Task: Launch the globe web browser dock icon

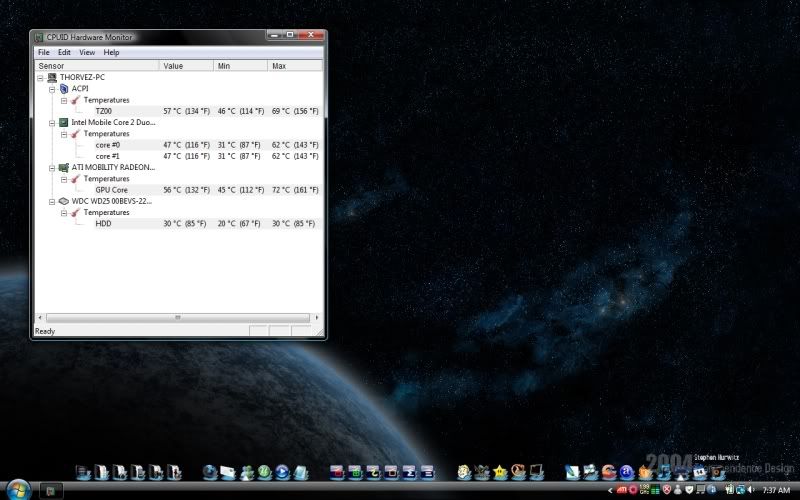Action: (x=209, y=472)
